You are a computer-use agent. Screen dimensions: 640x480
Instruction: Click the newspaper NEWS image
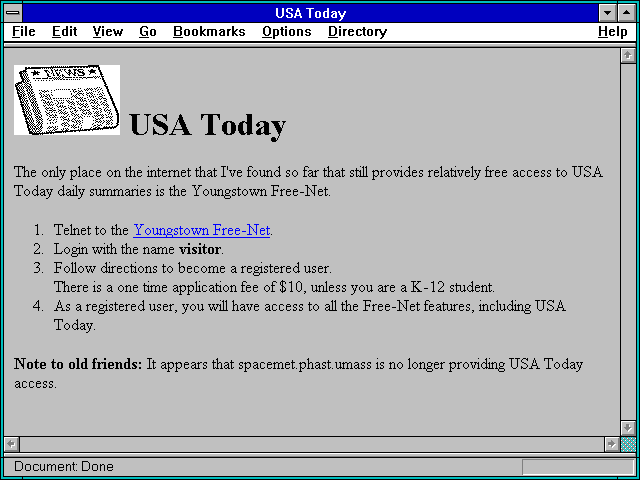pyautogui.click(x=67, y=100)
